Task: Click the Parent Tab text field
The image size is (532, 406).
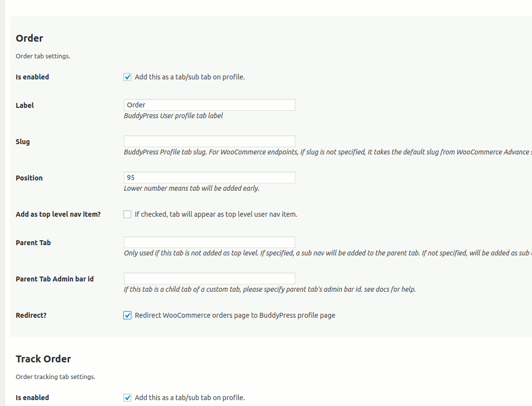Action: click(209, 242)
